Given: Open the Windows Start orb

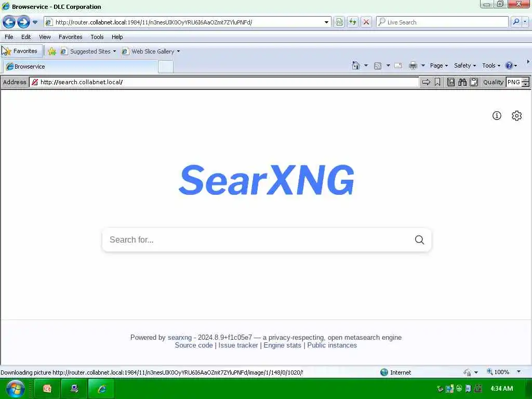Looking at the screenshot, I should 15,389.
